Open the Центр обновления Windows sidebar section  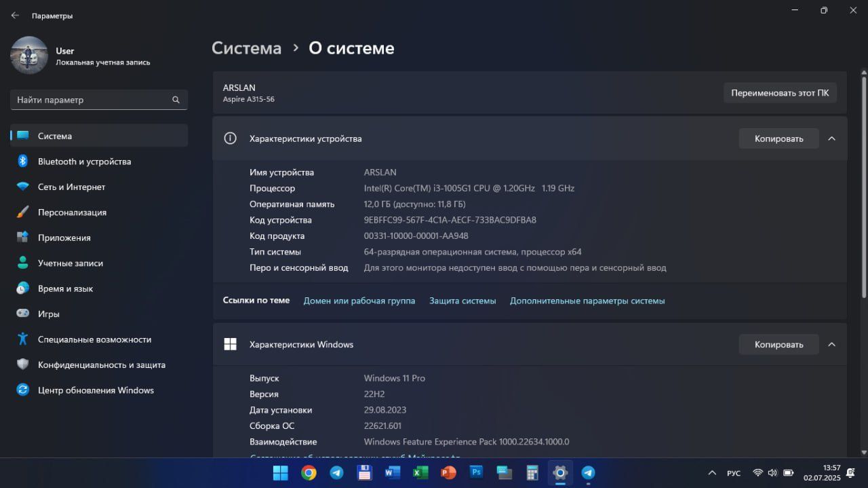point(99,390)
